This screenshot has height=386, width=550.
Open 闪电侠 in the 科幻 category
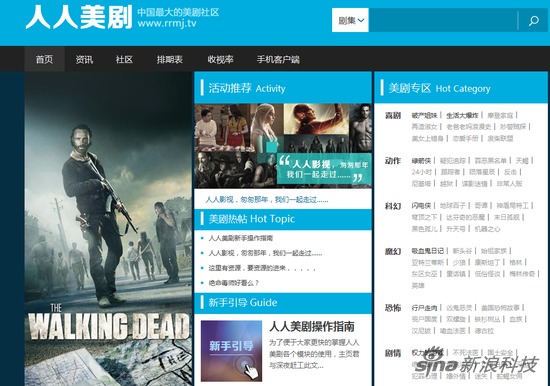[x=421, y=205]
